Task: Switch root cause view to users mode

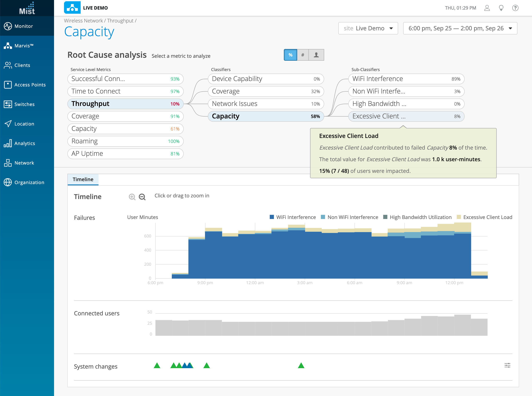Action: coord(316,55)
